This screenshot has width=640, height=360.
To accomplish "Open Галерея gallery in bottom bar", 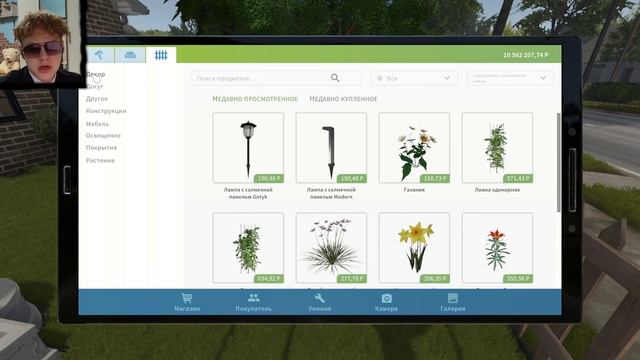I will 453,302.
